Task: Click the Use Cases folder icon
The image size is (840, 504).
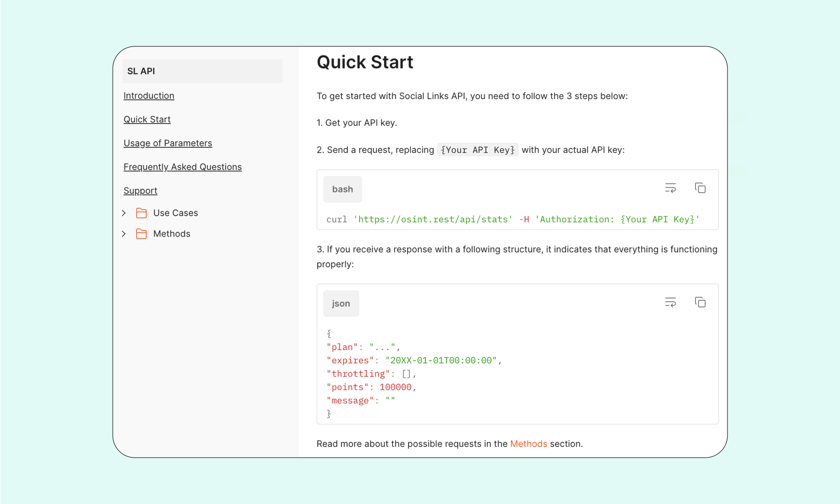Action: (x=142, y=213)
